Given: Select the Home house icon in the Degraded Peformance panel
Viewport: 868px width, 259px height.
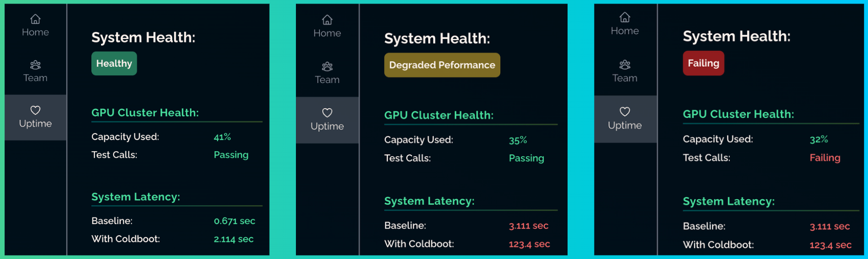Looking at the screenshot, I should pyautogui.click(x=327, y=20).
